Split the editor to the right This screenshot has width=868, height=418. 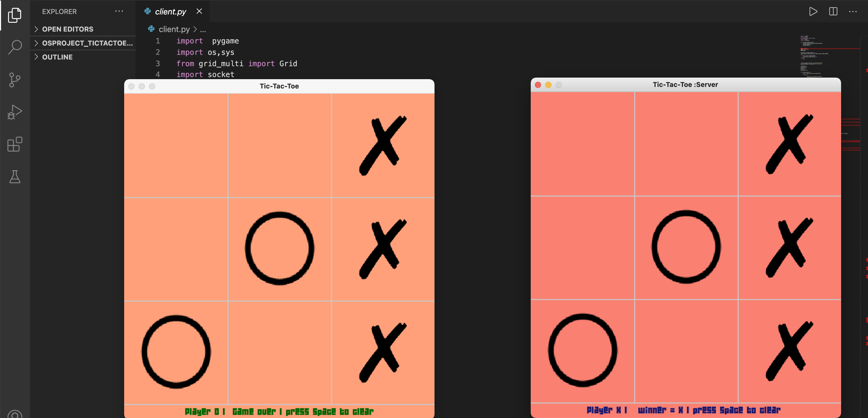pyautogui.click(x=833, y=11)
